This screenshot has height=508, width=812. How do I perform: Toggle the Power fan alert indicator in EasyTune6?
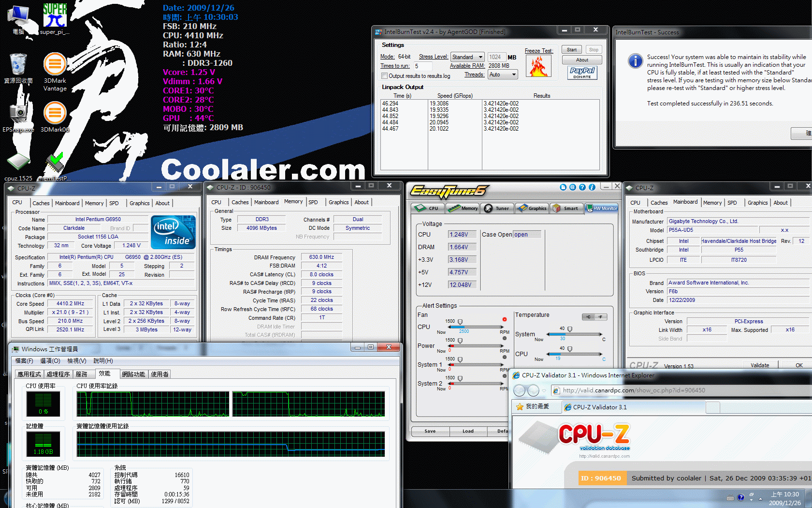pyautogui.click(x=505, y=338)
